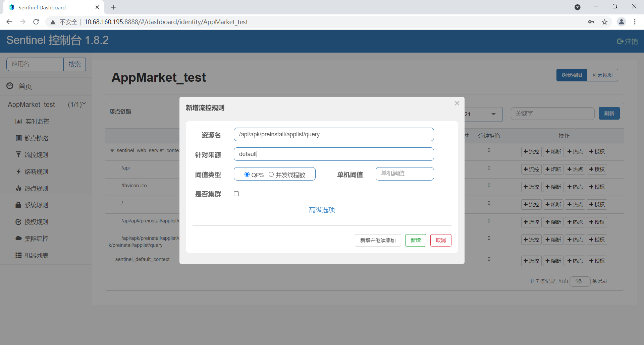Cancel with the 取消 button
This screenshot has width=644, height=345.
[x=441, y=240]
